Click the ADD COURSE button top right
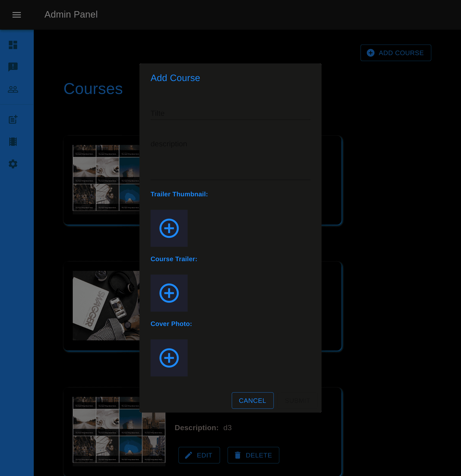 (395, 53)
